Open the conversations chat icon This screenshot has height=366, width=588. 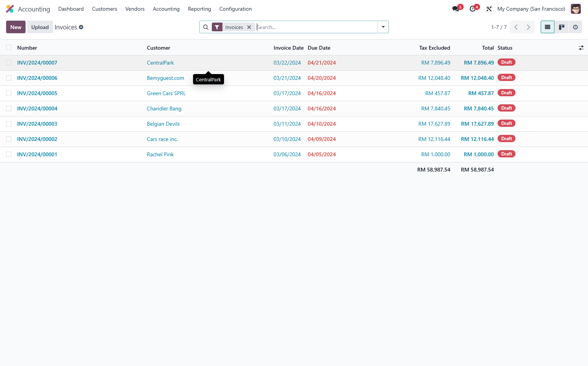point(456,9)
